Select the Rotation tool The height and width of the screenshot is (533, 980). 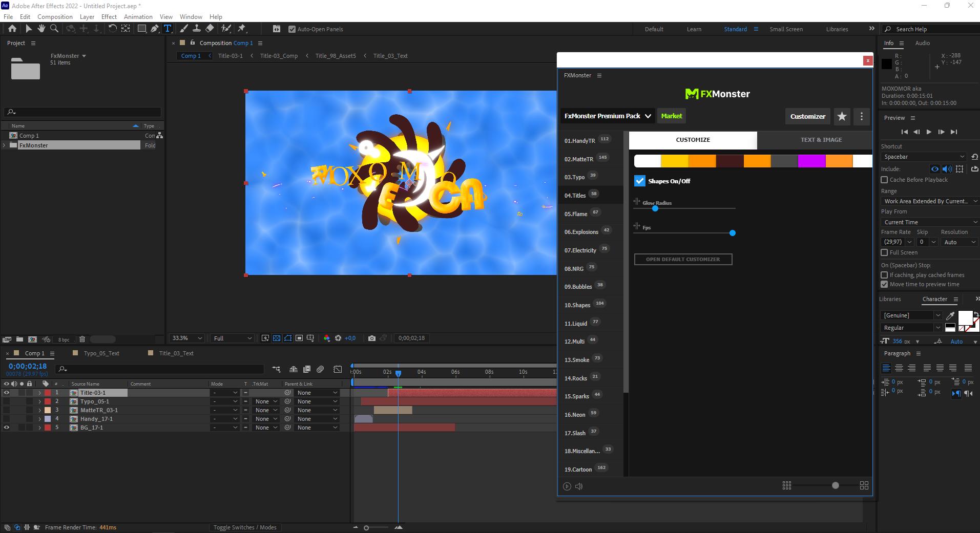[x=113, y=29]
